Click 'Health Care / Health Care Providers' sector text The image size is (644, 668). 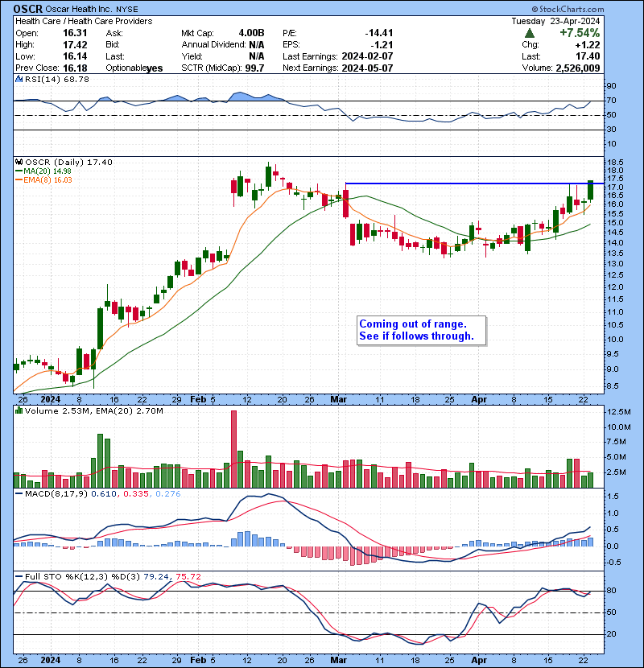pos(84,21)
